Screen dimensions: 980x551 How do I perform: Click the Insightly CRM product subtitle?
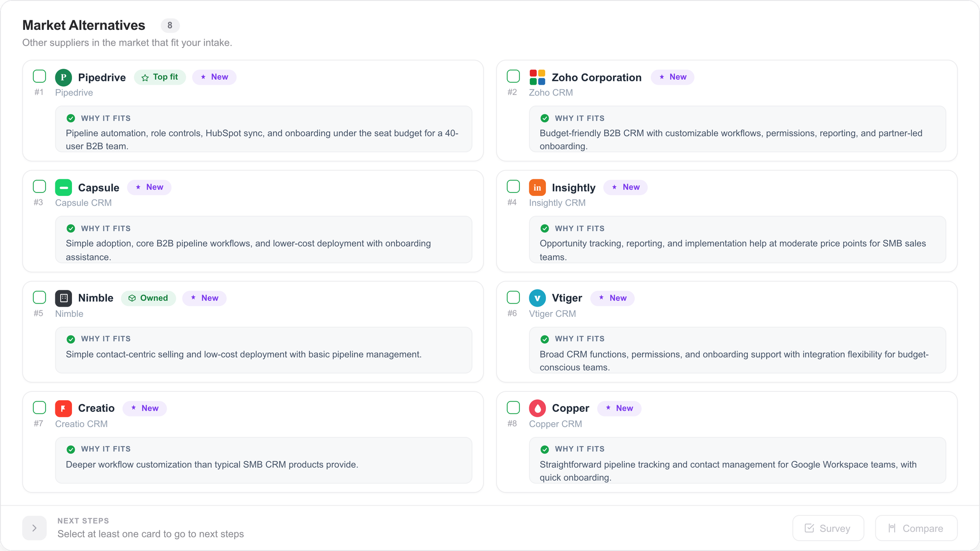(x=557, y=203)
